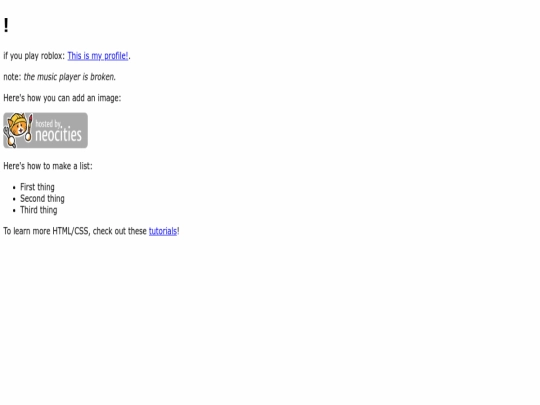Click the "note:" label text

pyautogui.click(x=12, y=77)
